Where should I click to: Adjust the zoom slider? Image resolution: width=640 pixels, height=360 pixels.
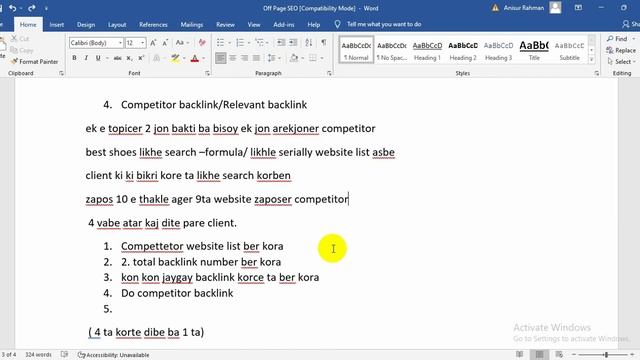point(607,355)
